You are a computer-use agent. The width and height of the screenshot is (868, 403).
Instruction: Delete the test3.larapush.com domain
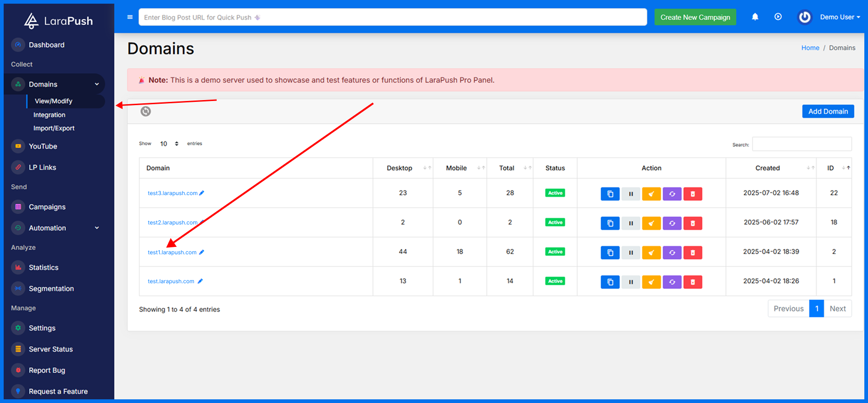pos(693,194)
